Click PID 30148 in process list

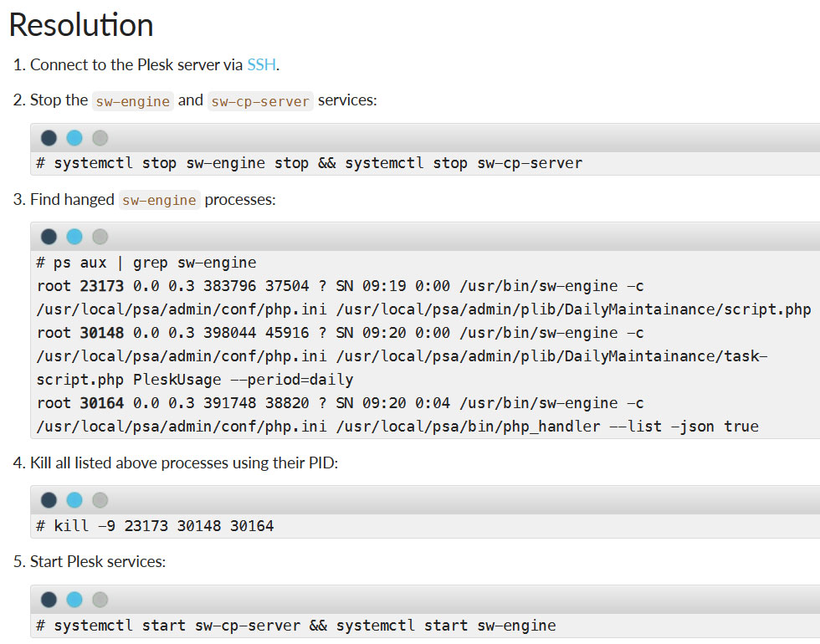[x=101, y=333]
